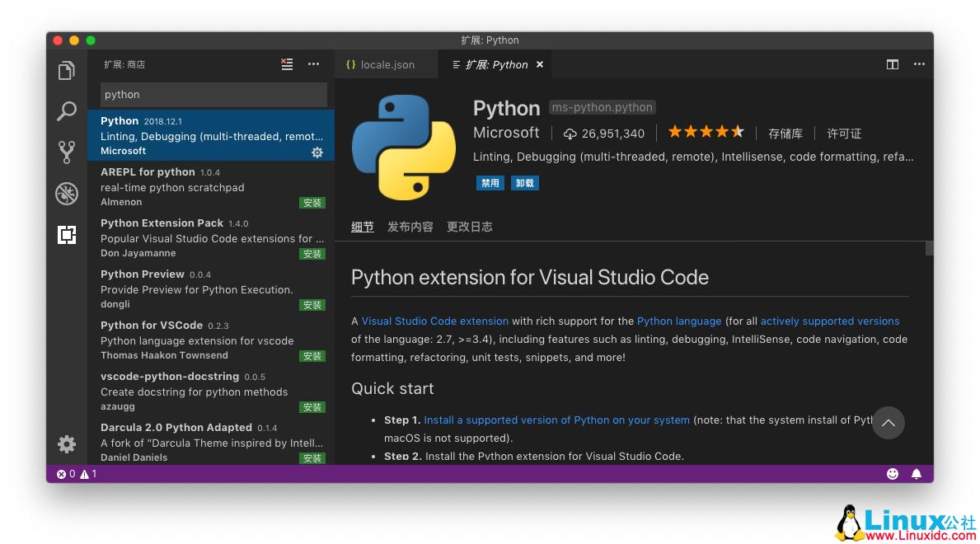
Task: Install AREPL for python extension
Action: tap(312, 203)
